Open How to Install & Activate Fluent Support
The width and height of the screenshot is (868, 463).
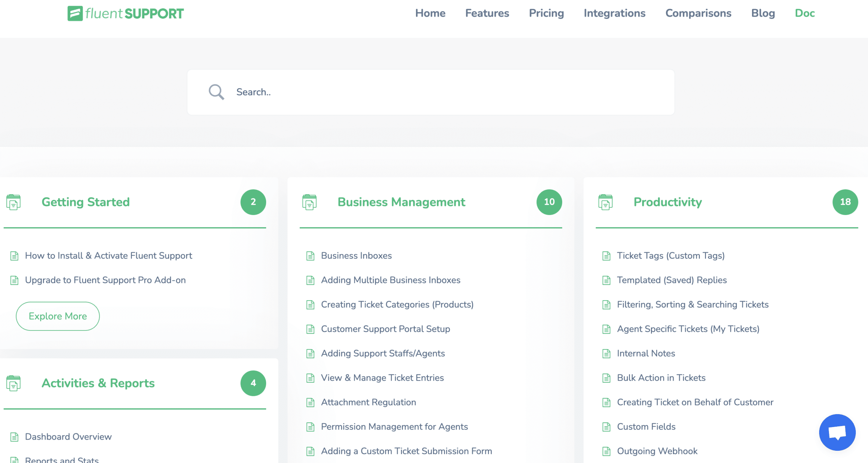[x=108, y=255]
